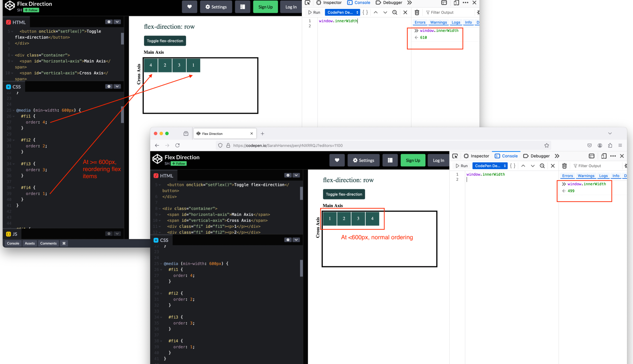Open Comments in back window footer
The width and height of the screenshot is (633, 364).
click(48, 243)
